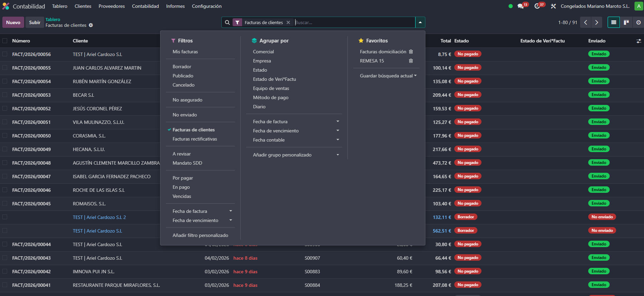Click the messages chat icon
The width and height of the screenshot is (644, 296).
[x=521, y=6]
